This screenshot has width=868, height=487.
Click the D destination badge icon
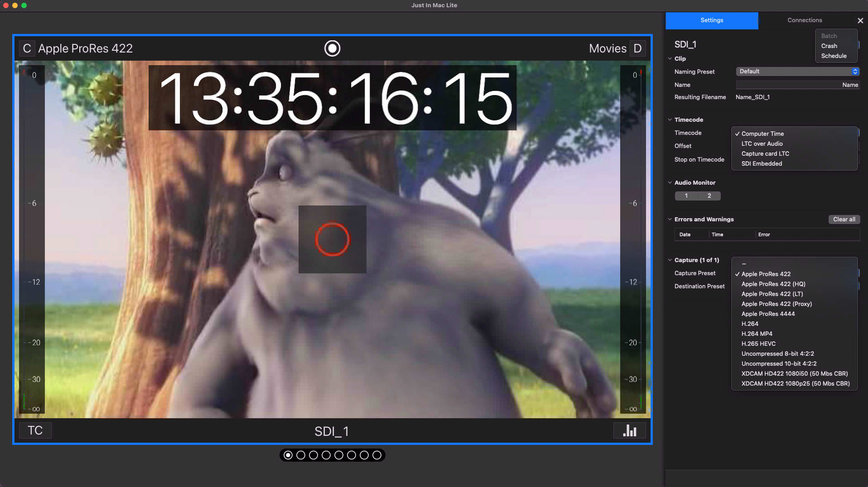tap(637, 48)
